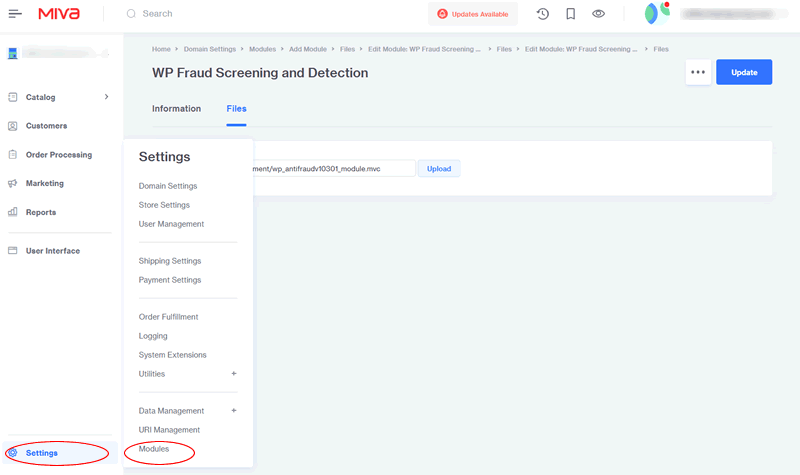Screen dimensions: 800x475
Task: Open Settings in the sidebar
Action: 42,453
